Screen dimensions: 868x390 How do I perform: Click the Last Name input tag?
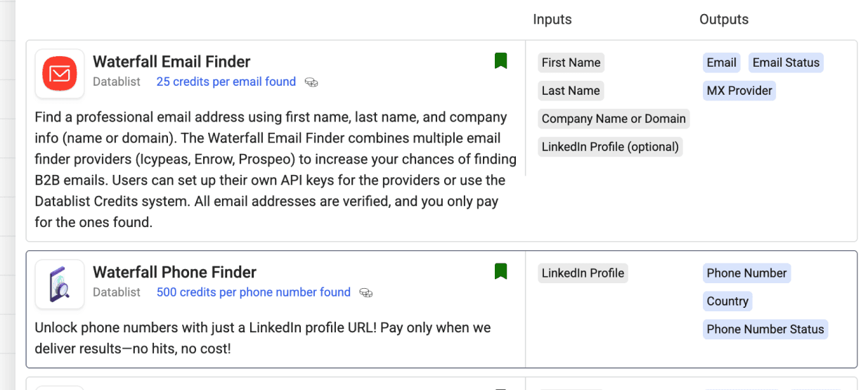[571, 91]
